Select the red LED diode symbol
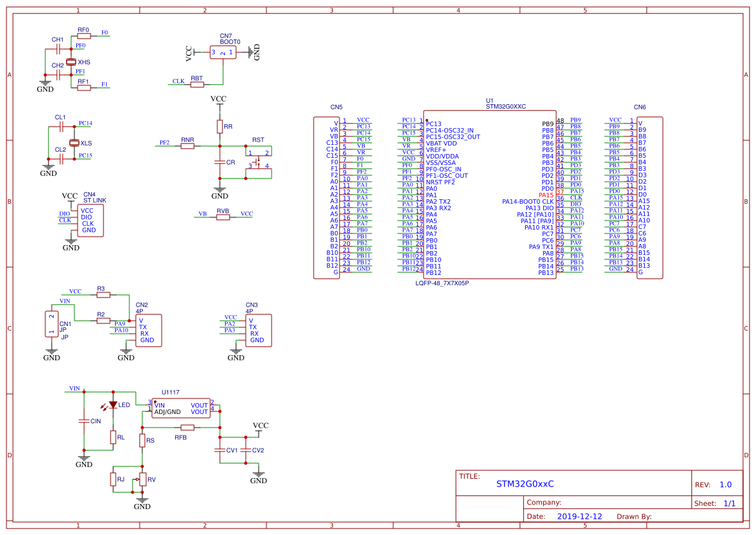Viewport: 756px width, 535px height. click(113, 405)
